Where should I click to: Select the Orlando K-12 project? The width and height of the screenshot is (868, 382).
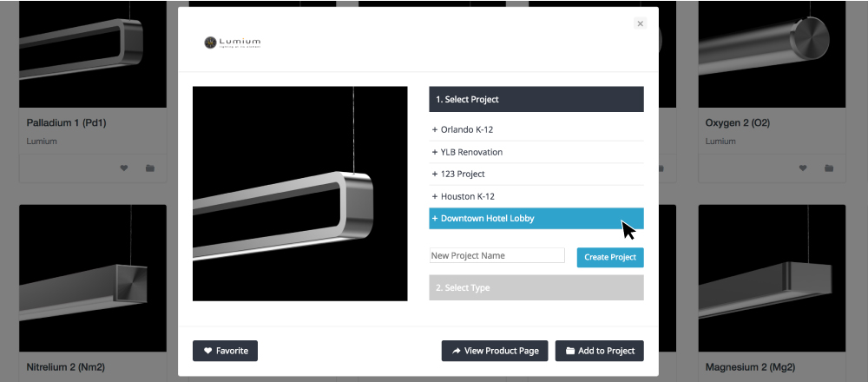536,129
